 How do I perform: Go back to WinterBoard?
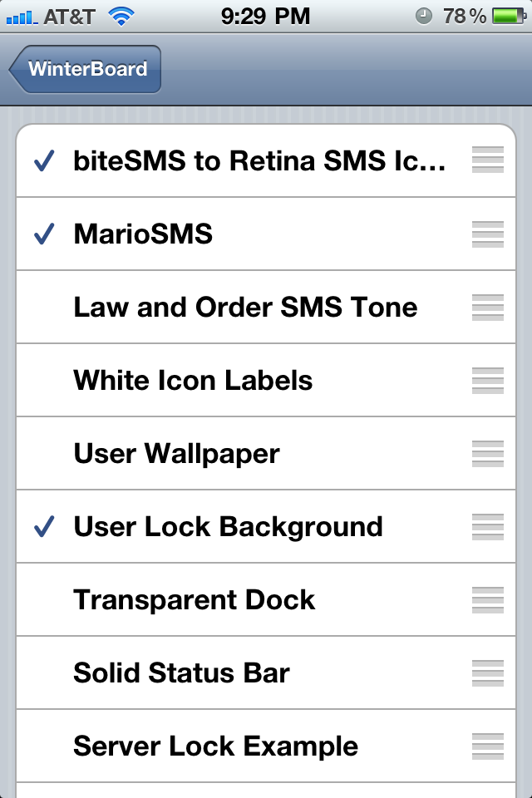[x=85, y=69]
